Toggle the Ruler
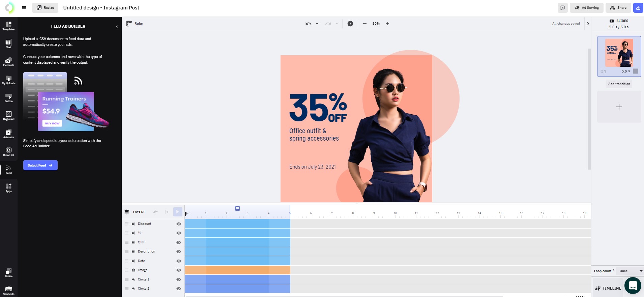644x297 pixels. [135, 24]
